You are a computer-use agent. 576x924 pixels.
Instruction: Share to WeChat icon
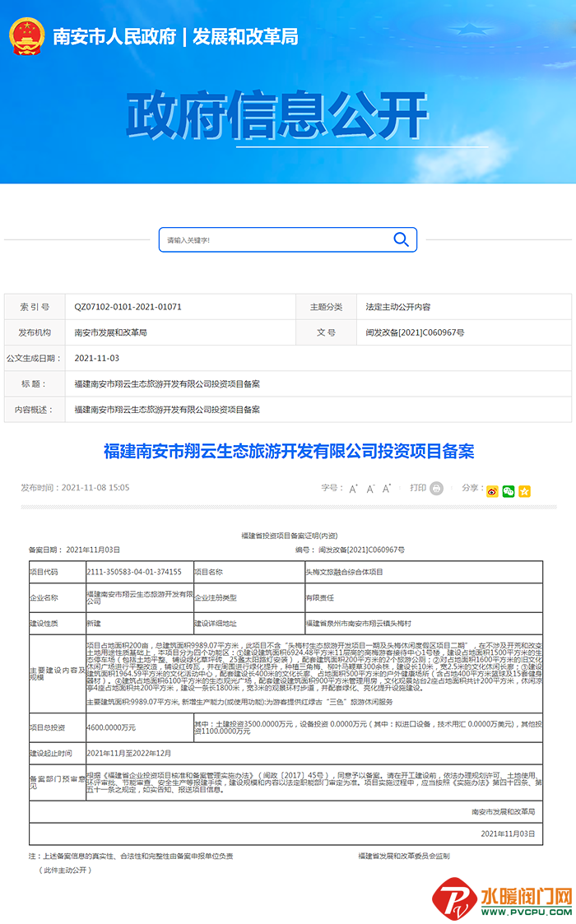pyautogui.click(x=509, y=491)
